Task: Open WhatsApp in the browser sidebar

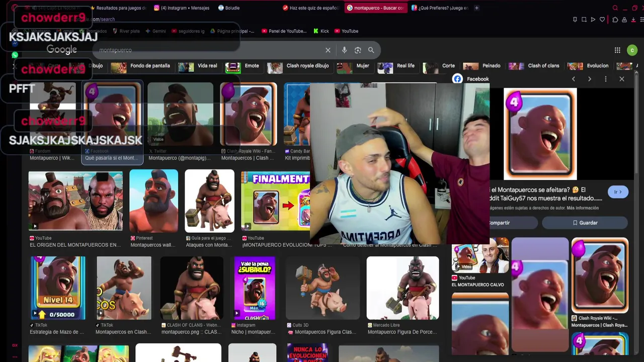Action: (x=15, y=55)
